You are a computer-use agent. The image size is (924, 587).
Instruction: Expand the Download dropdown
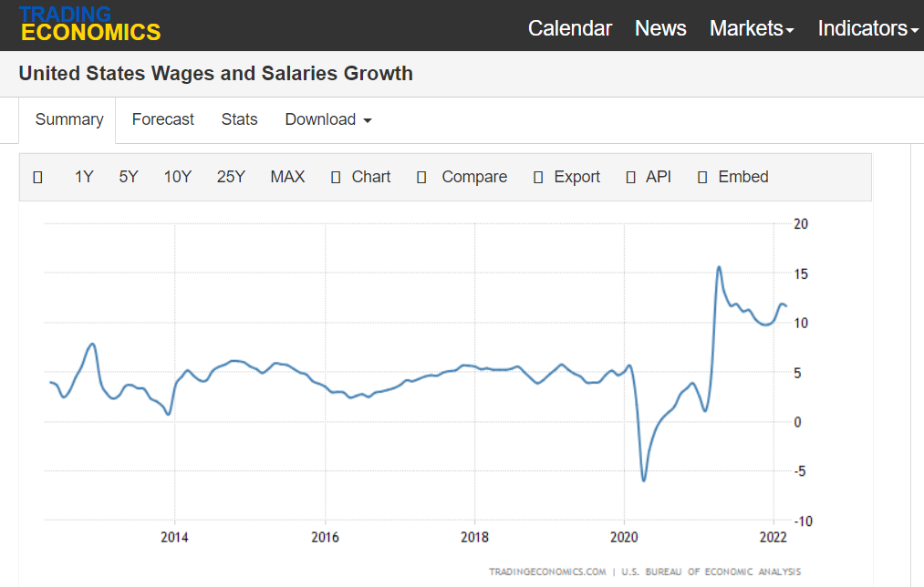click(328, 119)
